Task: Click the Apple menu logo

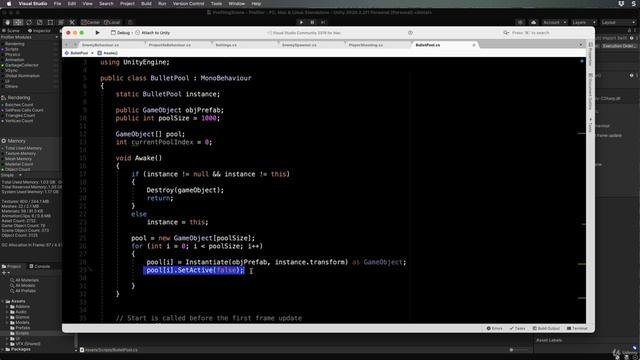Action: (9, 4)
